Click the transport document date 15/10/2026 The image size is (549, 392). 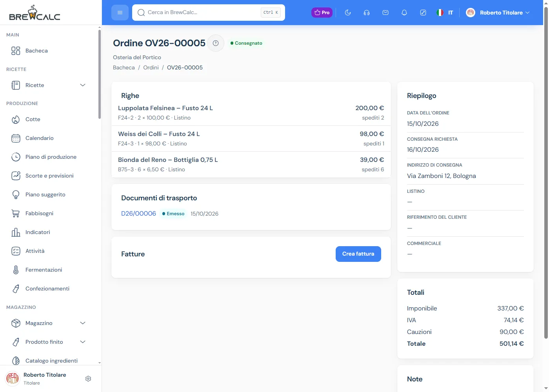204,214
